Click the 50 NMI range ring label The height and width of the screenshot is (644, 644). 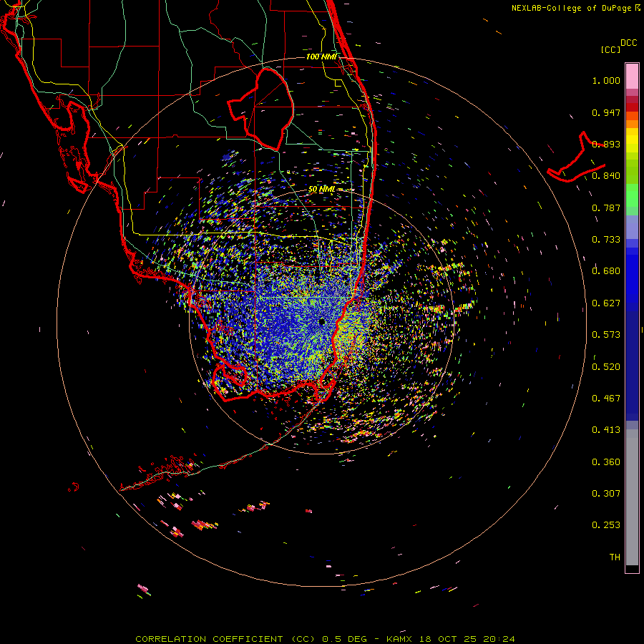pos(321,189)
